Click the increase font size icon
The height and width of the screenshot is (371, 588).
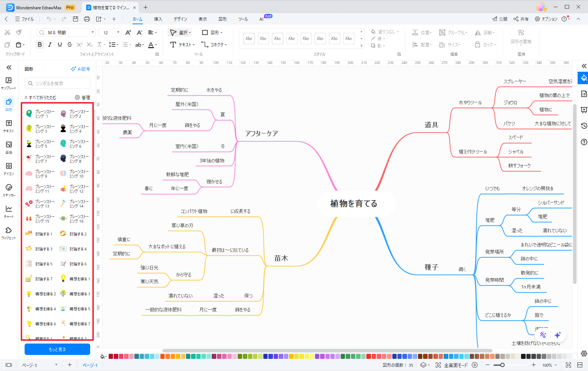coord(128,32)
